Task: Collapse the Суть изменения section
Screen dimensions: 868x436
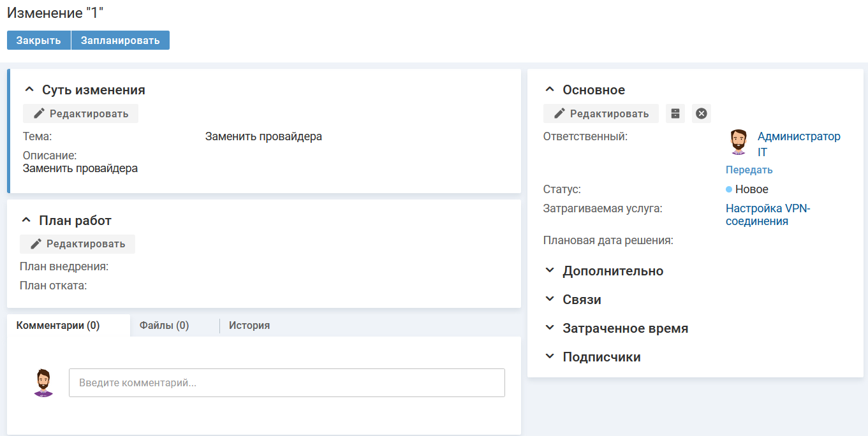Action: 29,90
